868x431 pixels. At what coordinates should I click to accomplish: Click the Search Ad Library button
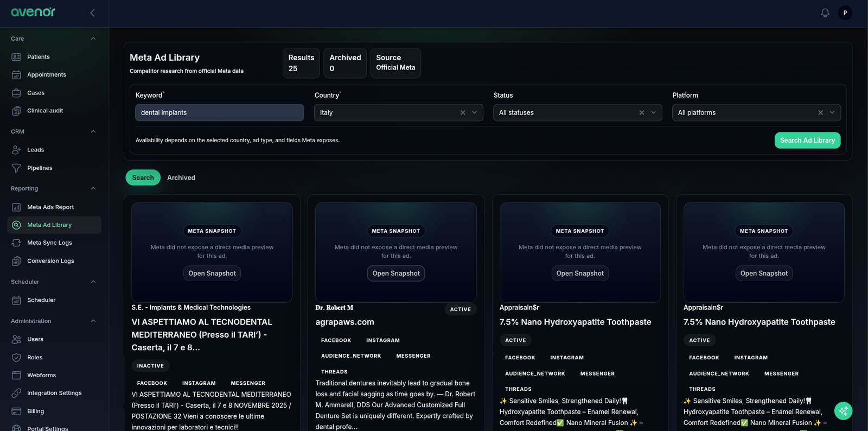pyautogui.click(x=807, y=140)
